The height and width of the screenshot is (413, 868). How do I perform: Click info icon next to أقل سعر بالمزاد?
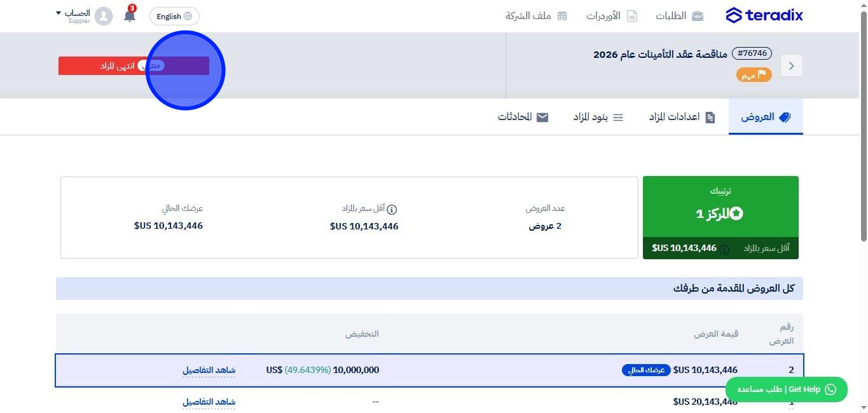392,209
